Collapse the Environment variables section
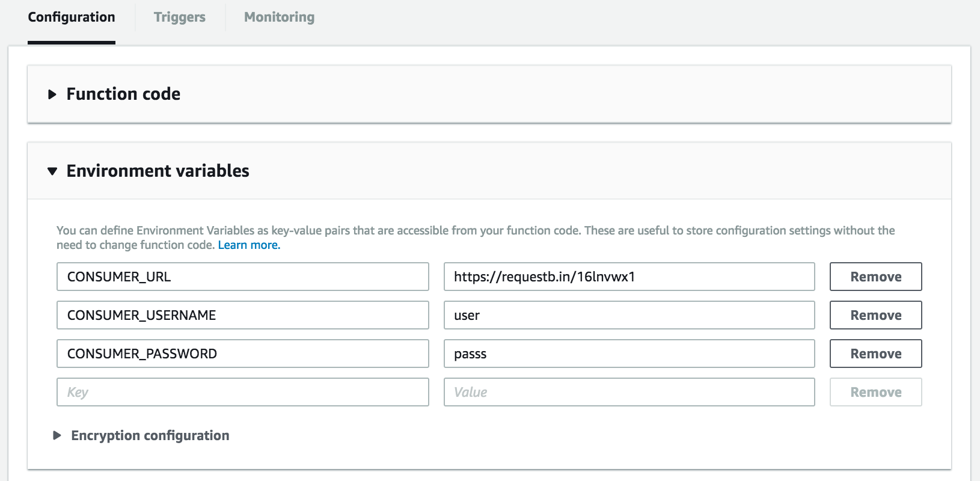This screenshot has height=481, width=980. (x=52, y=171)
